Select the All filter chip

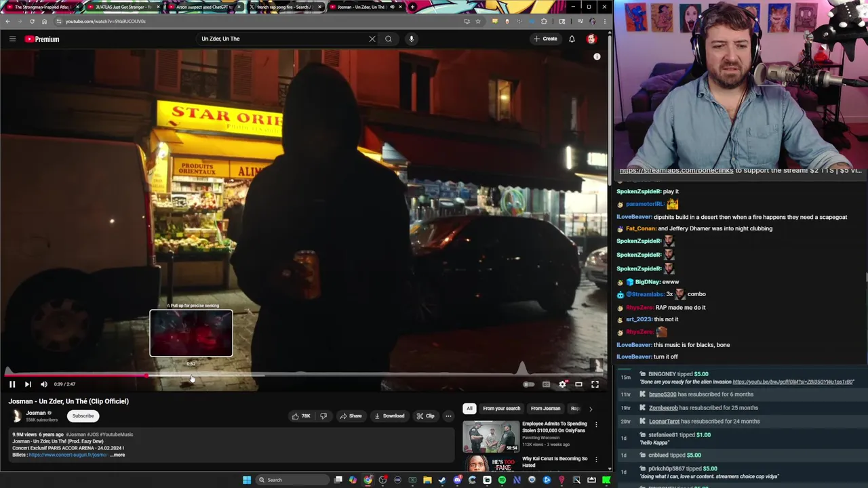click(469, 409)
